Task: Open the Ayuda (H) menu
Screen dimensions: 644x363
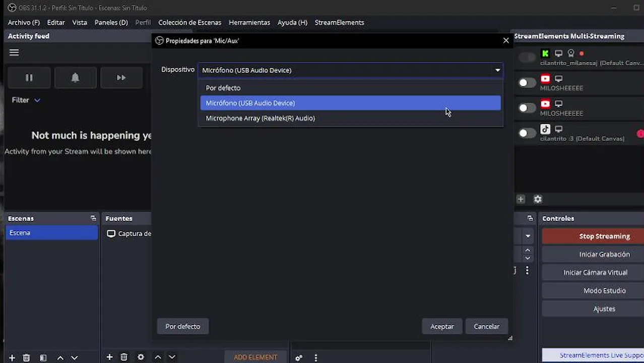Action: coord(292,23)
